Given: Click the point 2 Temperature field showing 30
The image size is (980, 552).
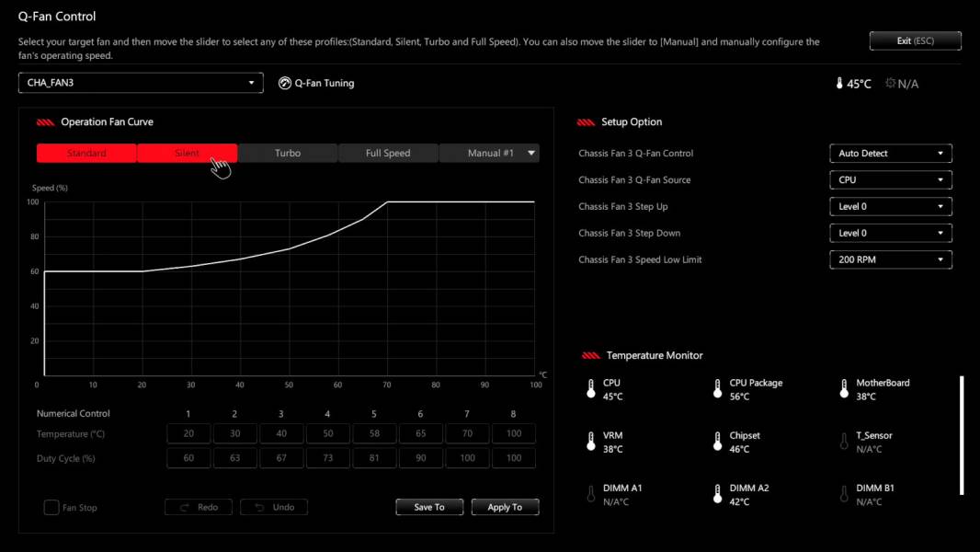Looking at the screenshot, I should [235, 433].
